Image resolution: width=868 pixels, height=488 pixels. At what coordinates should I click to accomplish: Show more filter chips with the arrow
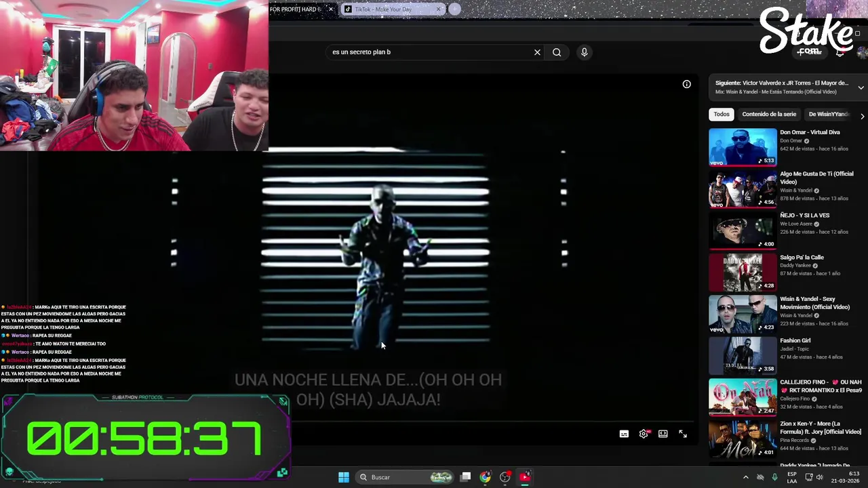pyautogui.click(x=862, y=115)
